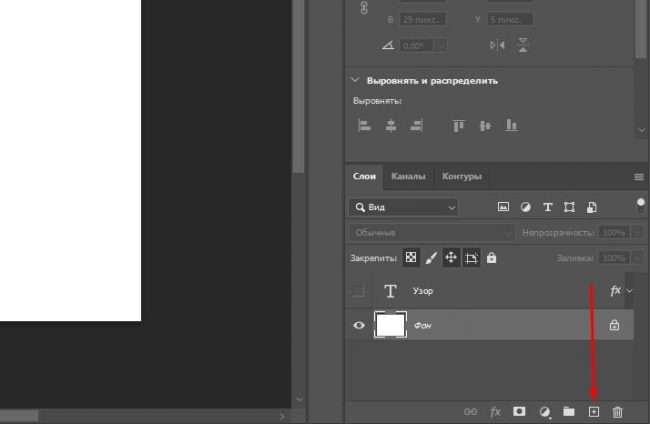This screenshot has height=424, width=650.
Task: Align bottom edges icon
Action: pos(512,125)
